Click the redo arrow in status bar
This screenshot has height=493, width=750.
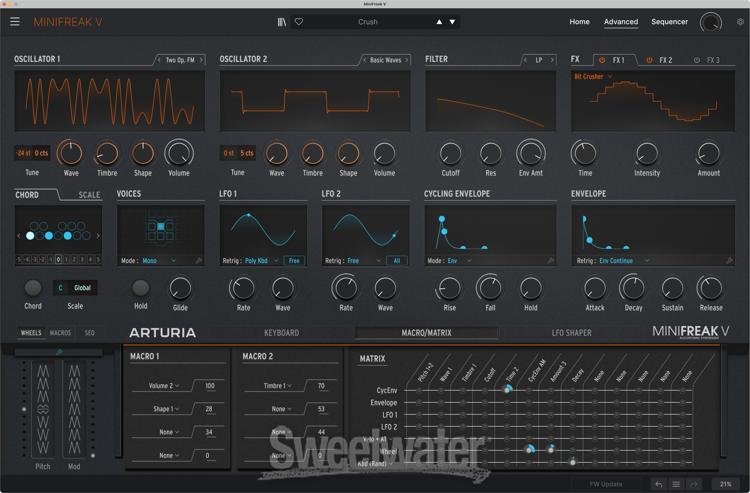coord(694,484)
